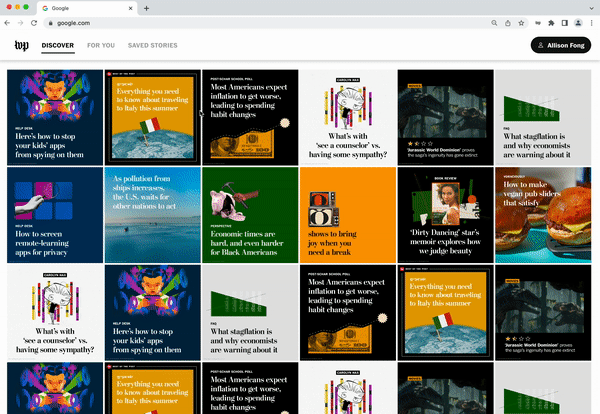Open the Saved Stories tab
This screenshot has width=600, height=414.
tap(153, 46)
